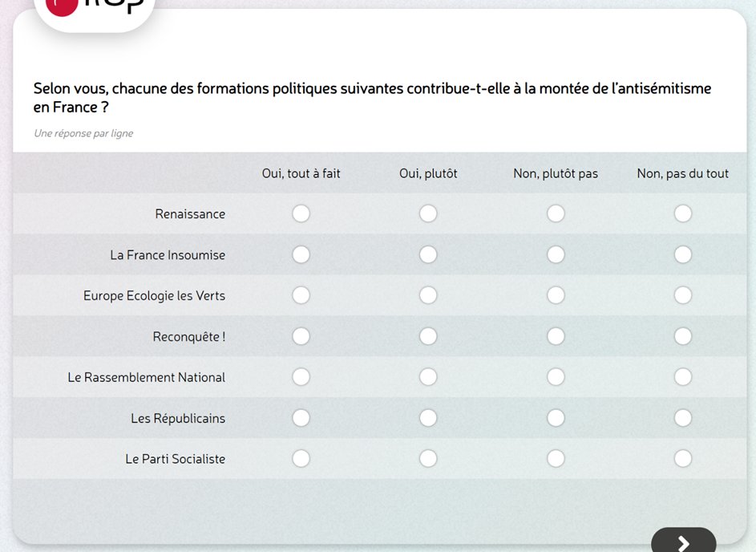Mark 'Oui, plutôt' for Europe Ecologie les Verts
The image size is (756, 552).
428,295
